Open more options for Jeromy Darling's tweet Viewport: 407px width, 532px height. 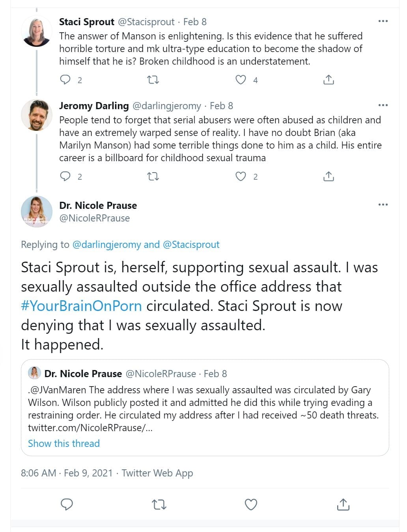pyautogui.click(x=383, y=105)
